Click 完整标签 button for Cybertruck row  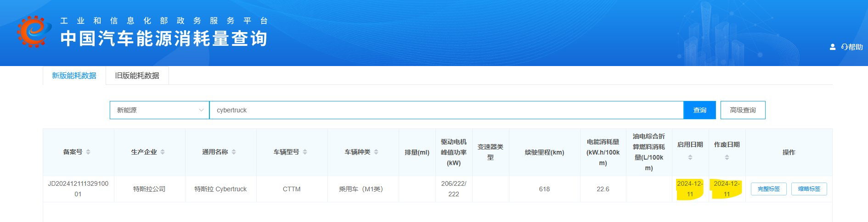768,189
